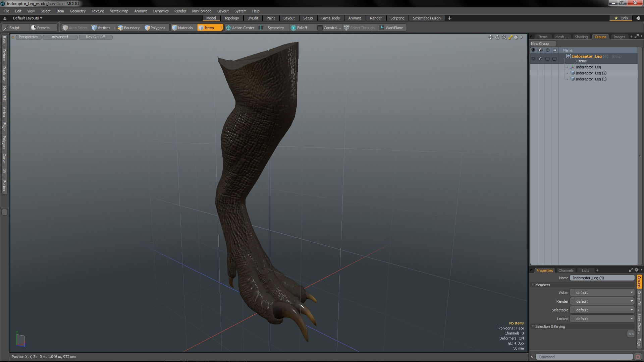Select the Polygons selection mode

(x=155, y=28)
